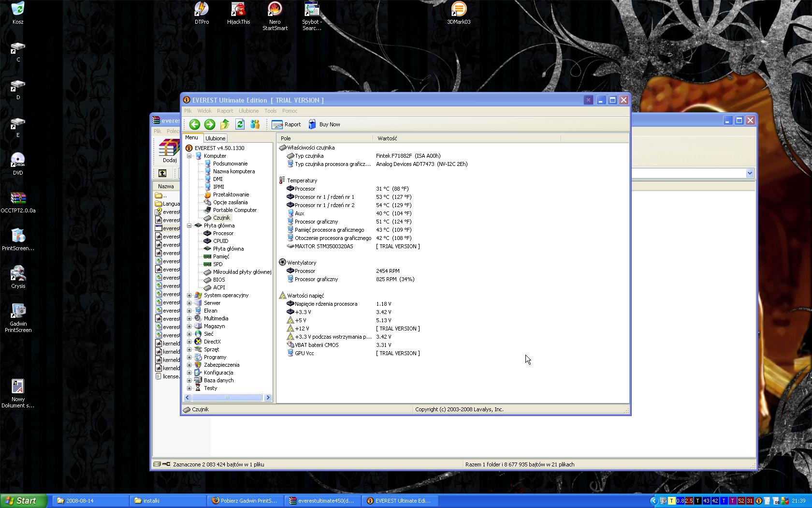Click the green Forward arrow in EVEREST toolbar
Viewport: 812px width, 508px height.
[210, 124]
